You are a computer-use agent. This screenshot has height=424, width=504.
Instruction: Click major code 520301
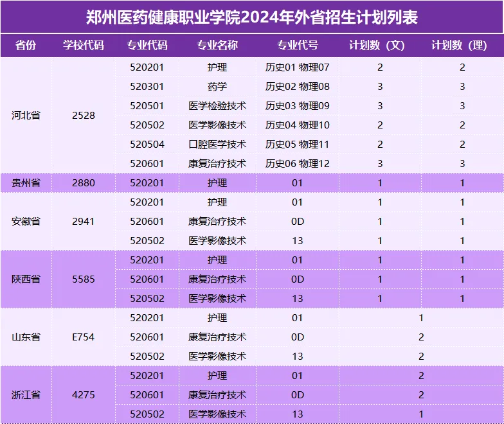(x=147, y=86)
